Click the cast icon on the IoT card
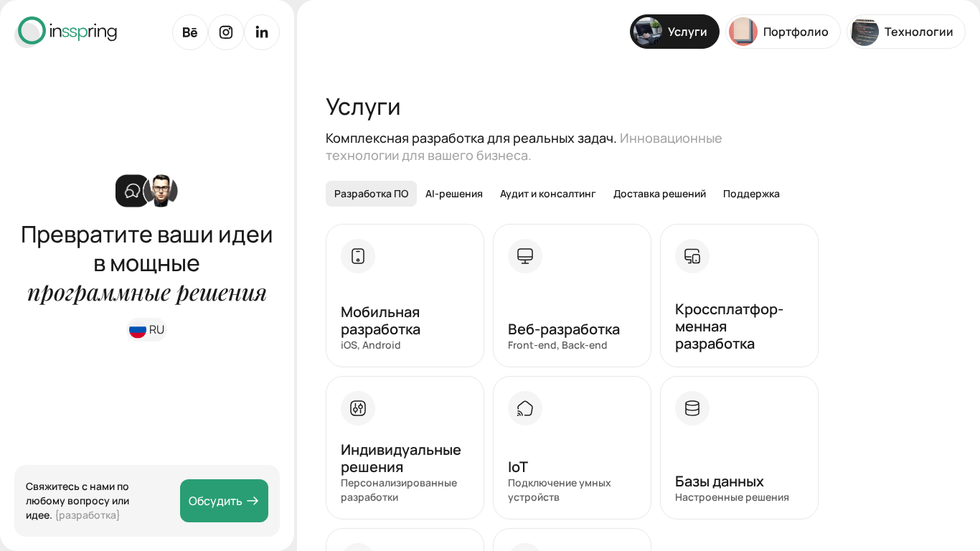This screenshot has height=551, width=980. tap(525, 408)
